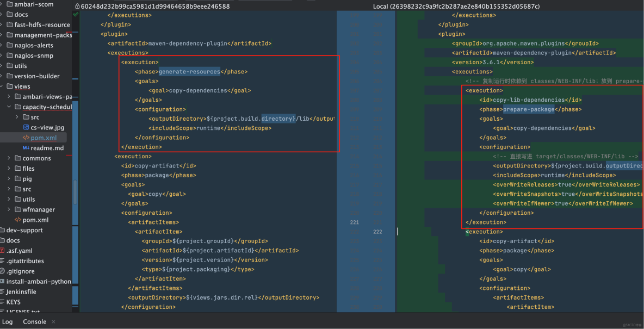Viewport: 644px width, 329px height.
Task: Expand the wfmanager folder
Action: pyautogui.click(x=9, y=209)
